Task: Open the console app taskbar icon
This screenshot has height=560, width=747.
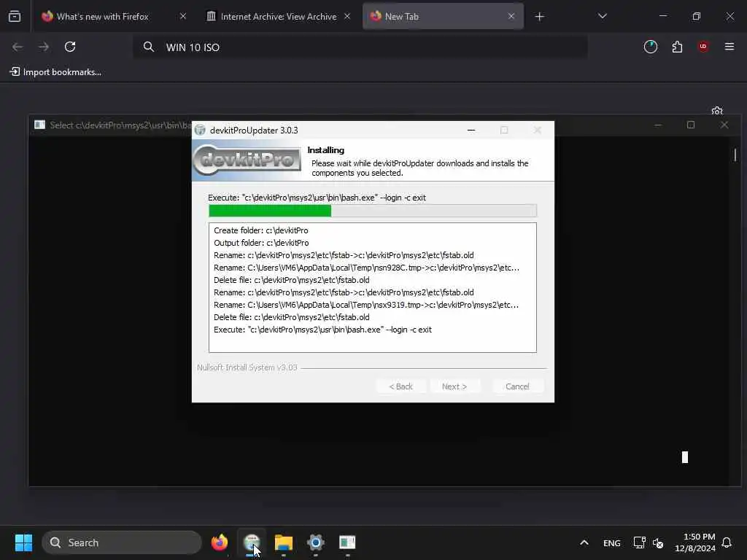Action: pyautogui.click(x=347, y=542)
